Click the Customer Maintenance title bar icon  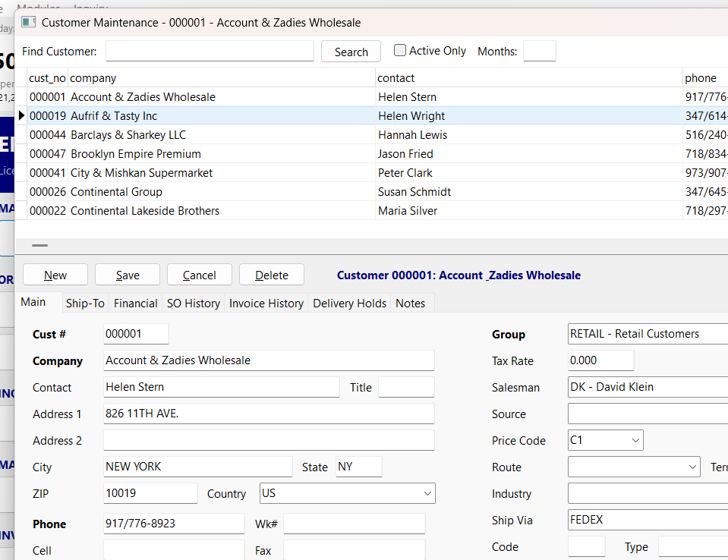coord(27,23)
